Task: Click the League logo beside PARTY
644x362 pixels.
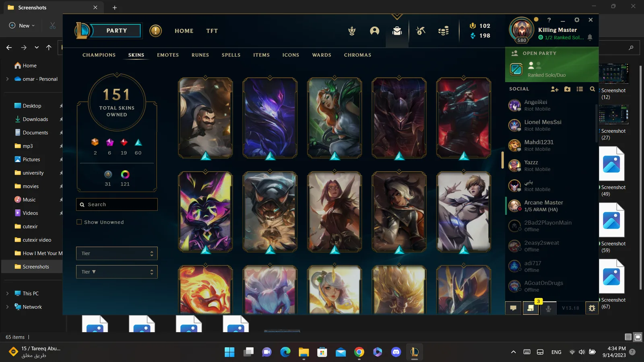Action: point(83,31)
